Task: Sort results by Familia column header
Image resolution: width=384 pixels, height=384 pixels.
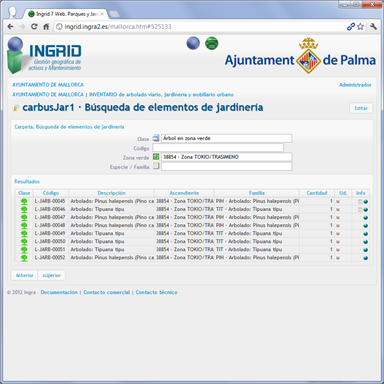Action: click(257, 193)
